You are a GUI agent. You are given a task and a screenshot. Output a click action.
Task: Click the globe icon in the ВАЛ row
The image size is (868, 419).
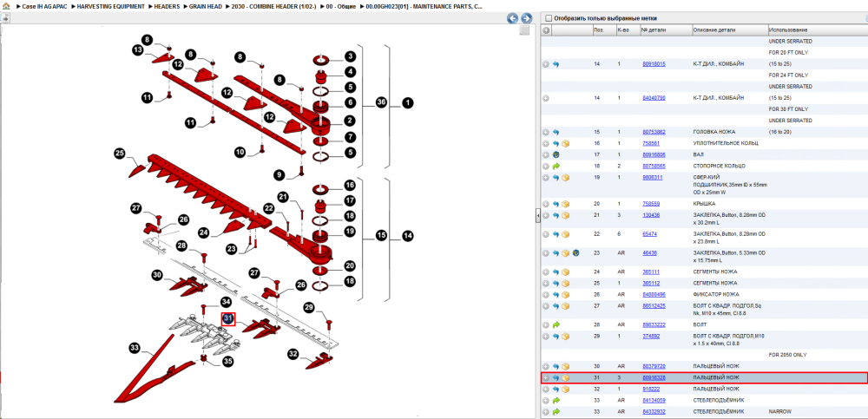point(556,155)
